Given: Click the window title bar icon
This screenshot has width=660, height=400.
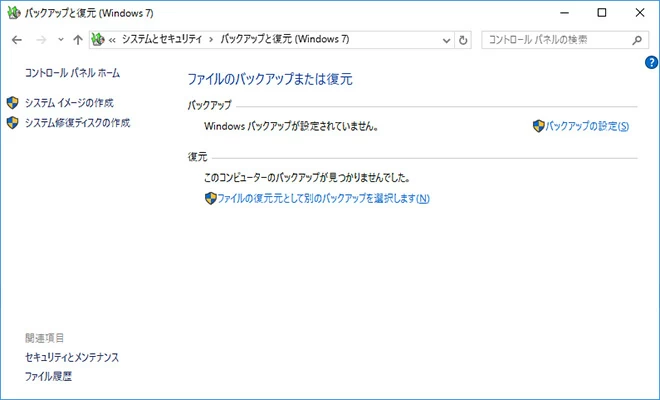Looking at the screenshot, I should click(14, 13).
